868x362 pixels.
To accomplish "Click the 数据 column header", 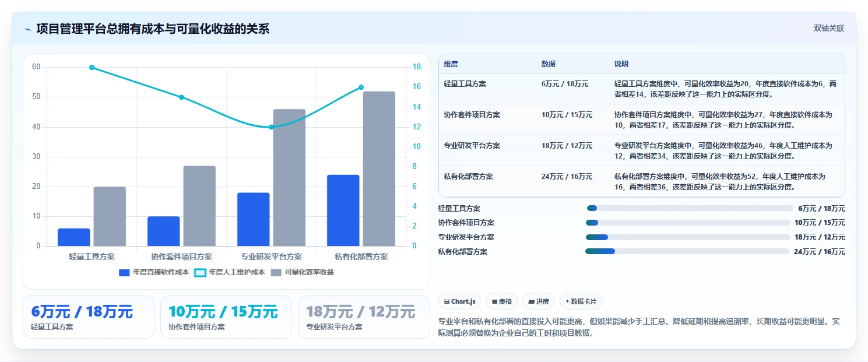I will [x=549, y=64].
